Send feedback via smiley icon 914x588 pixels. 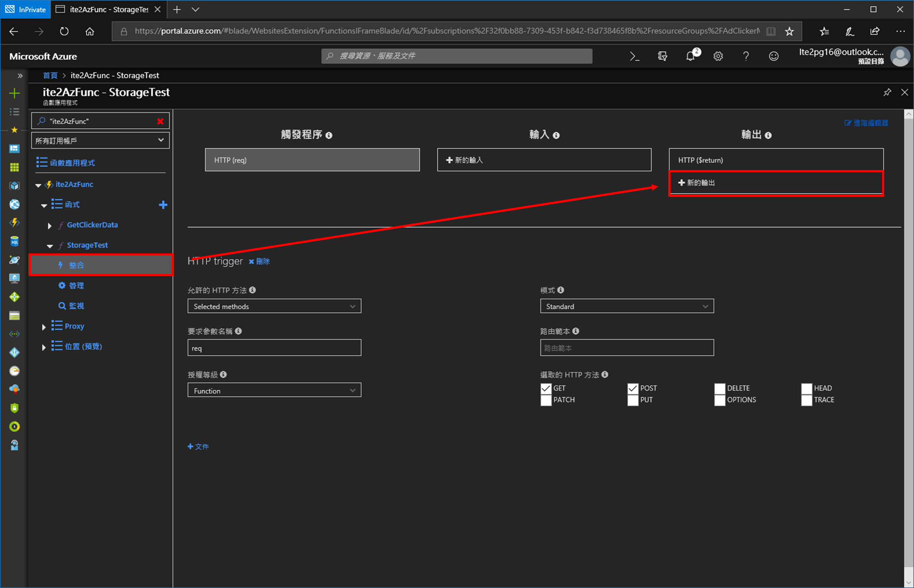(774, 56)
